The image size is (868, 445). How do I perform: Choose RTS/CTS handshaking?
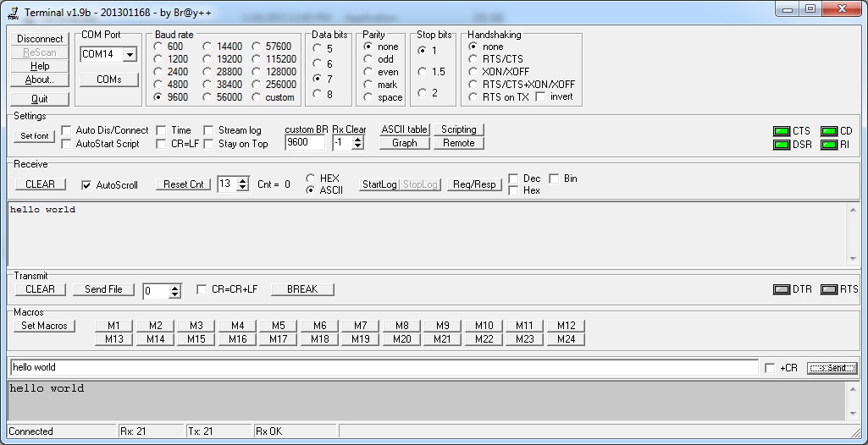[473, 59]
